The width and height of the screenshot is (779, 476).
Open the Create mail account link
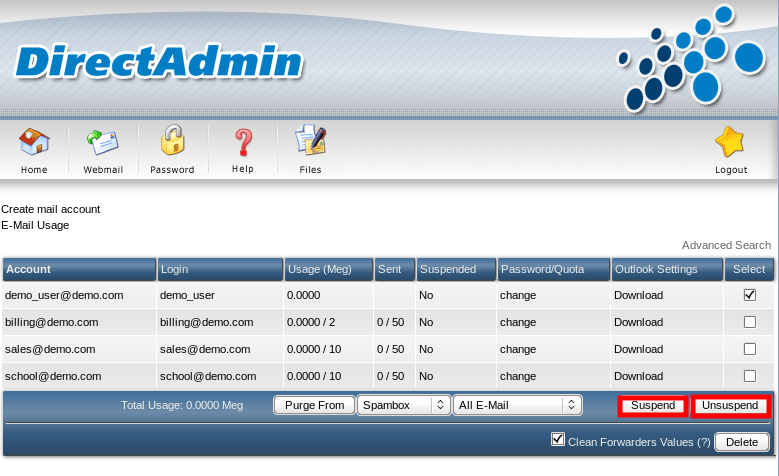[51, 210]
